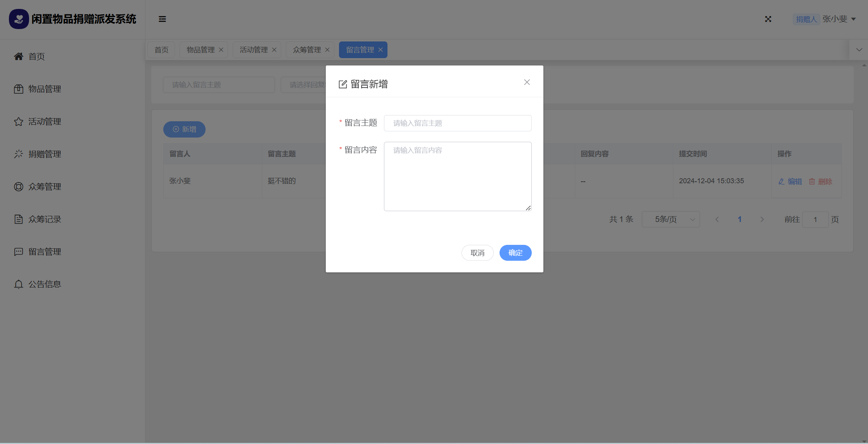Image resolution: width=868 pixels, height=444 pixels.
Task: Expand the tabs overflow chevron
Action: click(859, 50)
